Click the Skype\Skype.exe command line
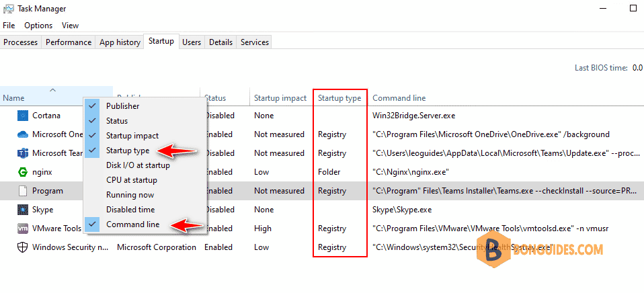 [402, 210]
